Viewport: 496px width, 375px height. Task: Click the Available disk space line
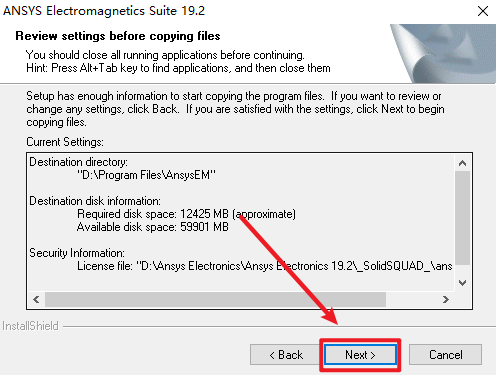[x=153, y=227]
